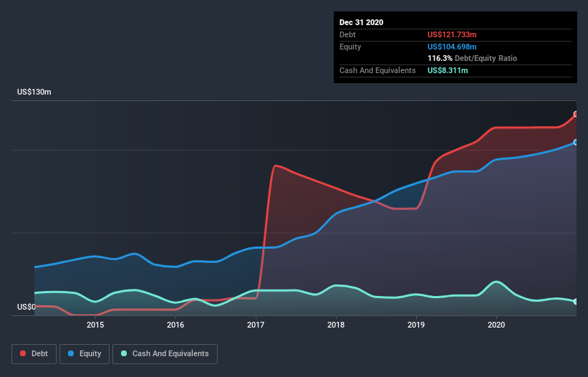The height and width of the screenshot is (377, 588).
Task: Click the US$104.698m equity value
Action: click(x=452, y=47)
